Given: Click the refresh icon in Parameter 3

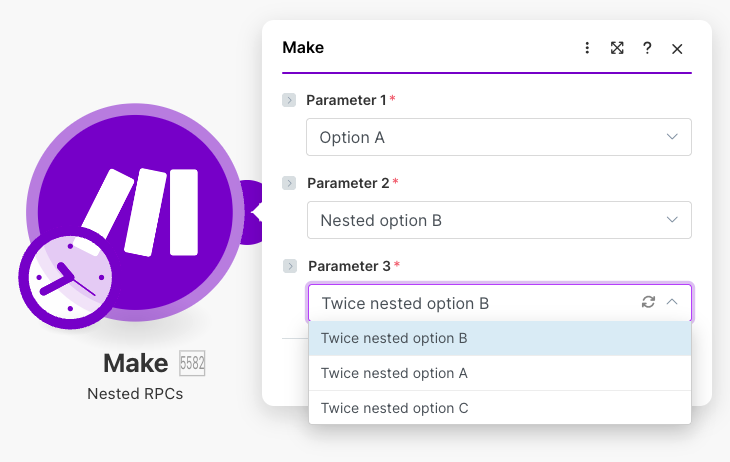Looking at the screenshot, I should coord(648,302).
